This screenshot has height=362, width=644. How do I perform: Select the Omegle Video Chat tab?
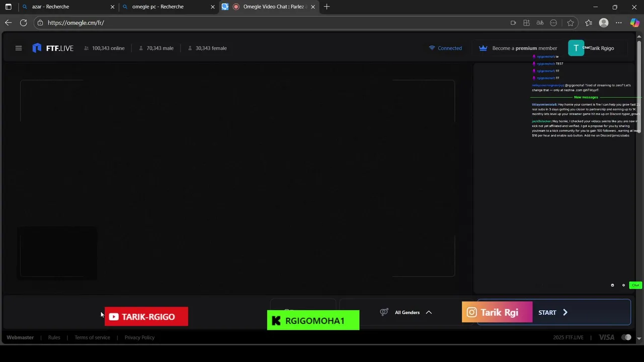pyautogui.click(x=269, y=7)
